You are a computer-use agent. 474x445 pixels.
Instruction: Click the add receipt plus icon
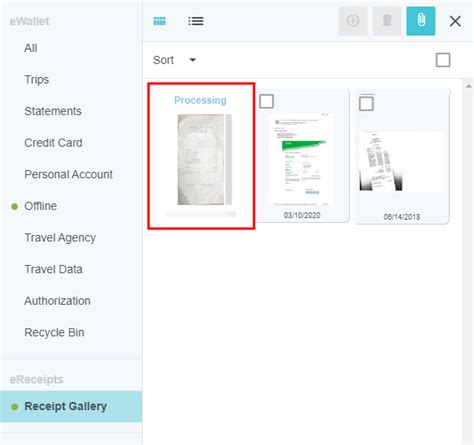pyautogui.click(x=353, y=21)
